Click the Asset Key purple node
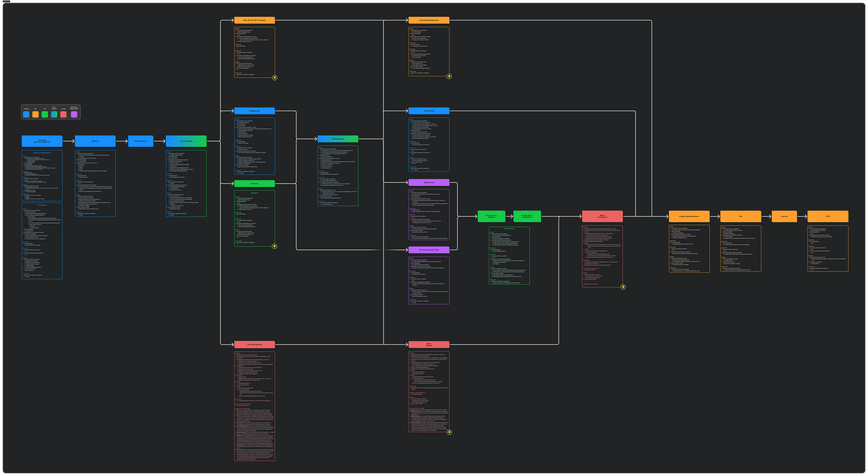868x476 pixels. click(429, 182)
